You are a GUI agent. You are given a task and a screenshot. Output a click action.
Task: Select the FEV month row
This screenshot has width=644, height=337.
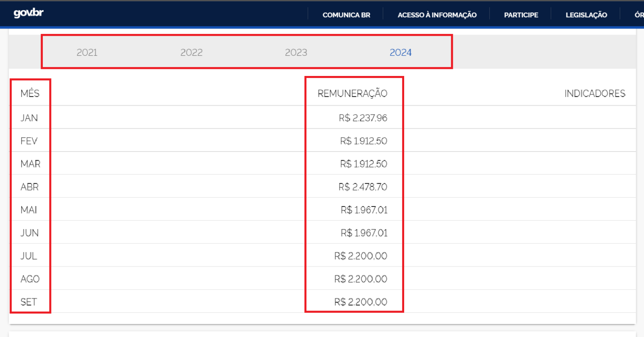322,141
